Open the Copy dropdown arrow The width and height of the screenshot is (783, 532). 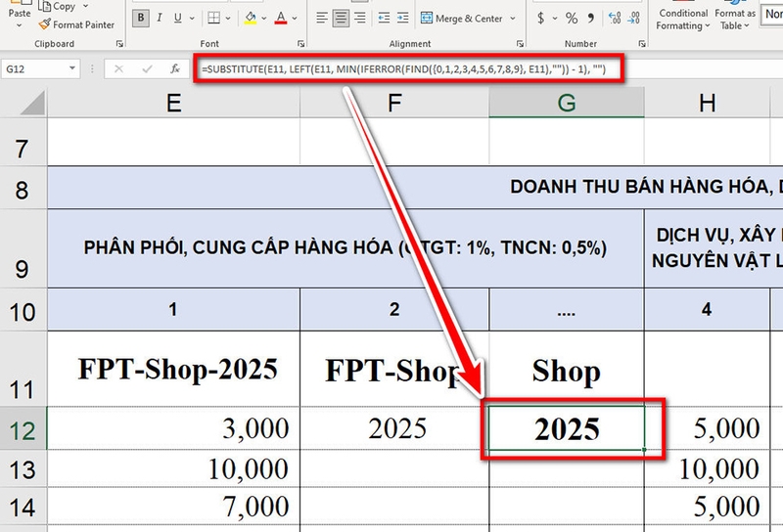point(85,6)
